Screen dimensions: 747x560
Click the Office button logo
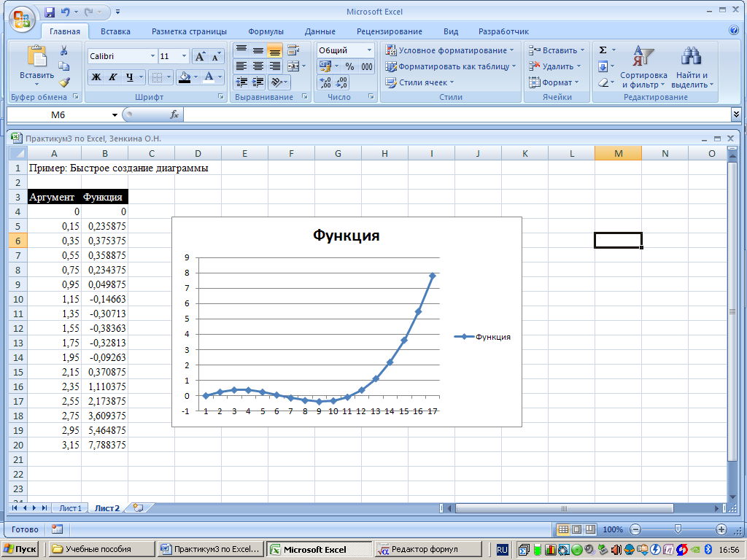23,20
